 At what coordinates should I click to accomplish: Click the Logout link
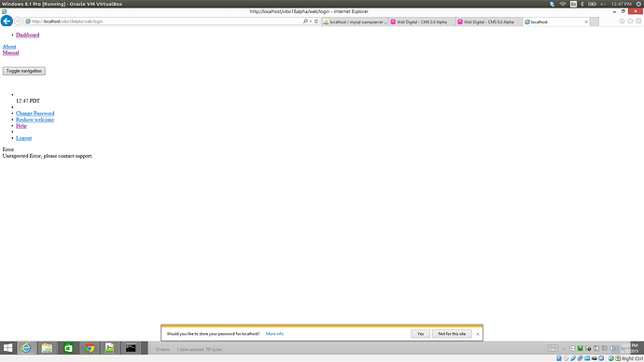click(x=24, y=138)
